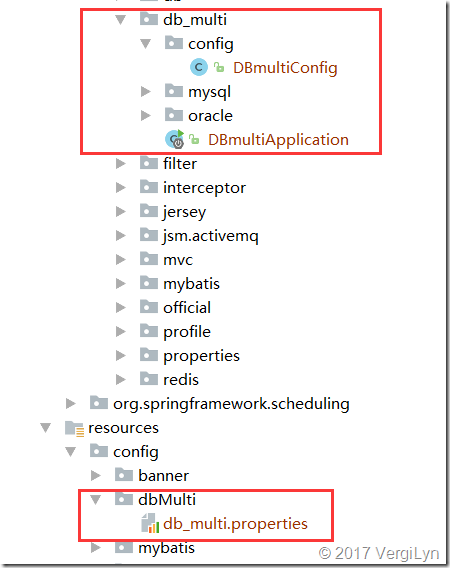This screenshot has width=450, height=568.
Task: Click the official package folder icon
Action: click(149, 306)
